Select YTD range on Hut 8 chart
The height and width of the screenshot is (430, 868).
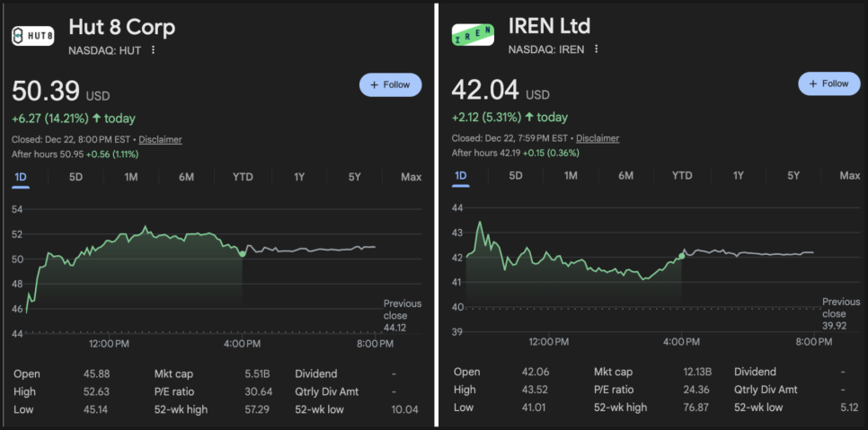click(x=243, y=177)
